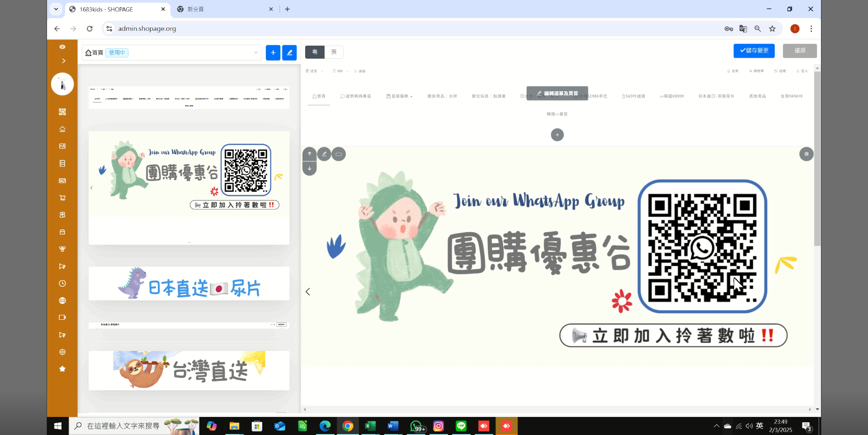868x435 pixels.
Task: Open the clock icon in the sidebar
Action: pyautogui.click(x=62, y=284)
